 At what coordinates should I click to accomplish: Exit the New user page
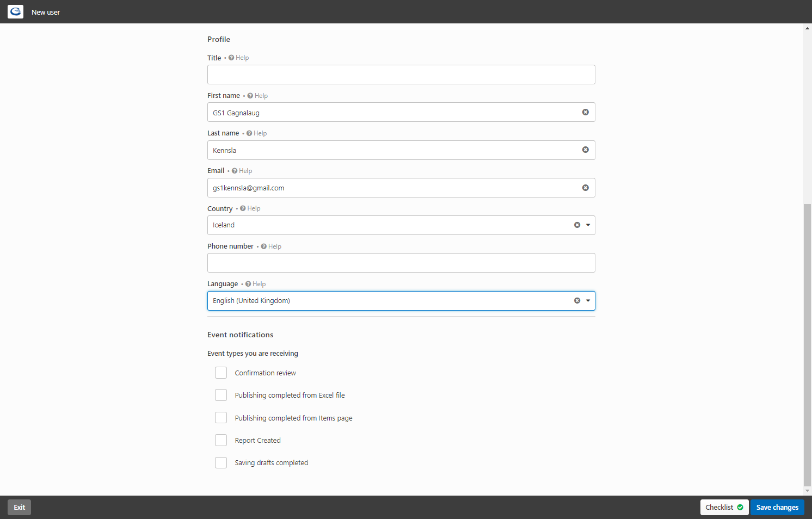(x=20, y=507)
